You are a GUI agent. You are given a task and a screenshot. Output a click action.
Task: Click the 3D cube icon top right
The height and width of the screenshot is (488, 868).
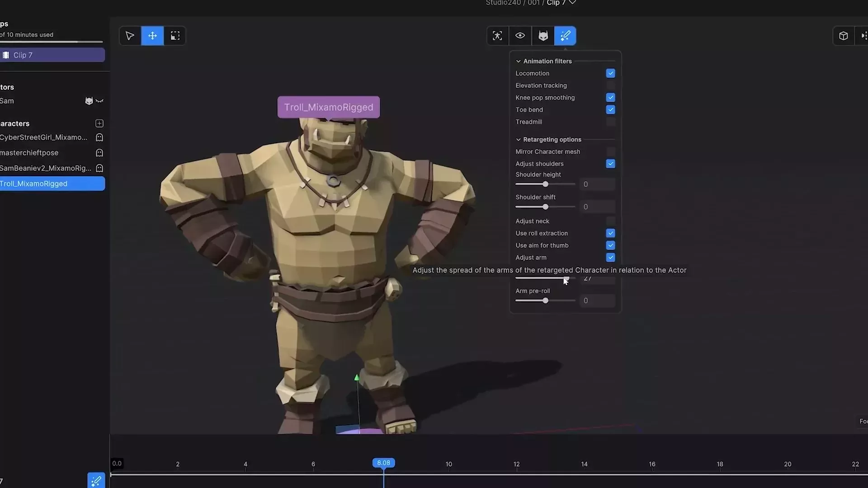pyautogui.click(x=843, y=36)
